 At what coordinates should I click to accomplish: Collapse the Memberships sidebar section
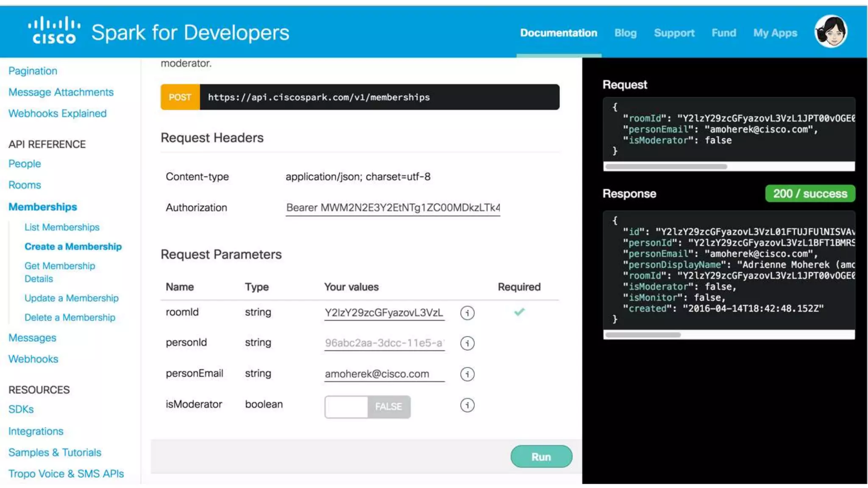tap(43, 207)
